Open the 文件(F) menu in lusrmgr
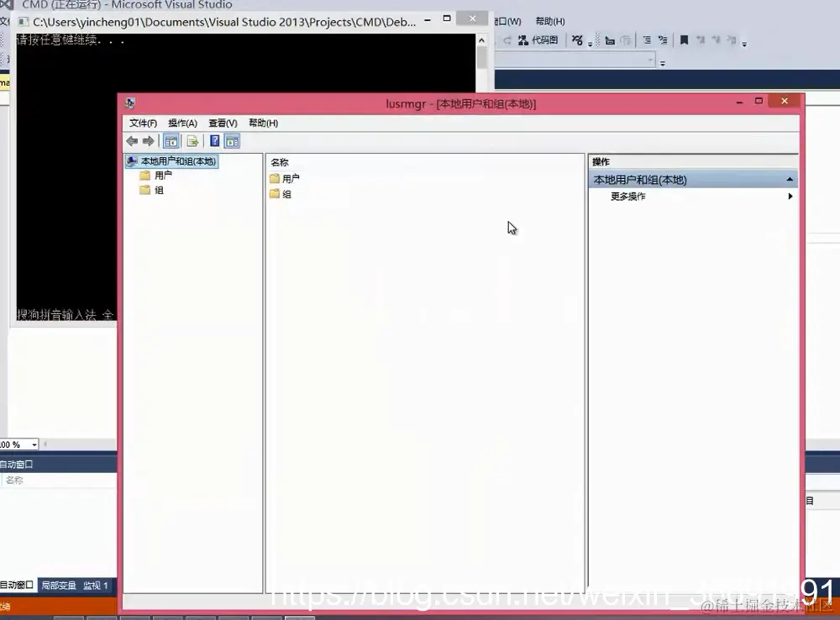 pyautogui.click(x=143, y=123)
